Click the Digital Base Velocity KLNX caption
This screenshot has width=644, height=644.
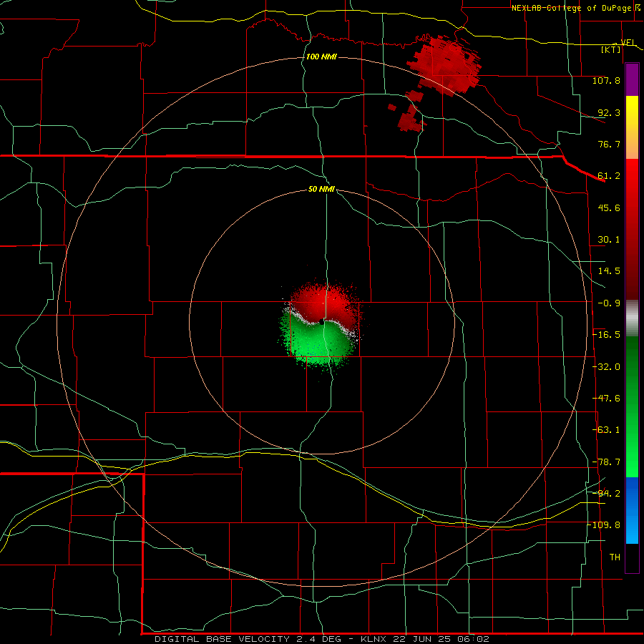321,639
